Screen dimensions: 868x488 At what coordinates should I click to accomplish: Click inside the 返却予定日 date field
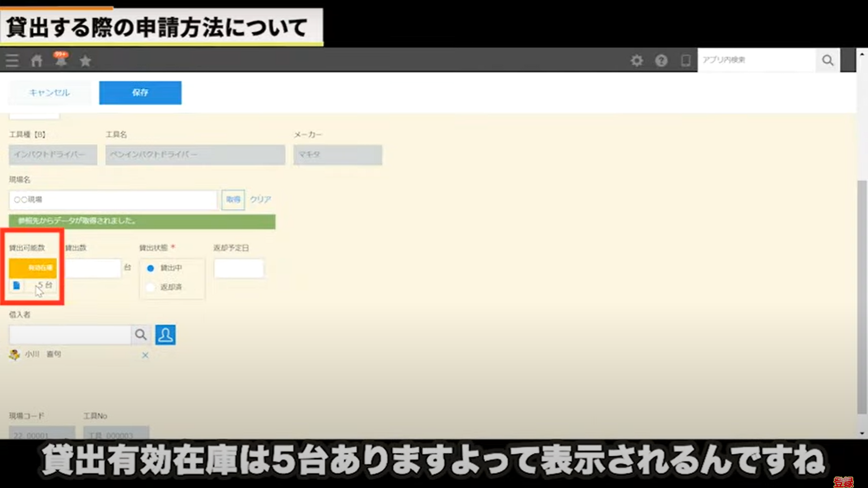point(238,268)
